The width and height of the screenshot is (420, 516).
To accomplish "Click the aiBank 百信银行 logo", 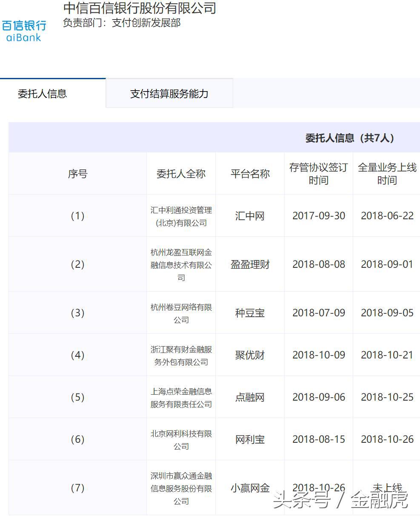I will pyautogui.click(x=24, y=31).
